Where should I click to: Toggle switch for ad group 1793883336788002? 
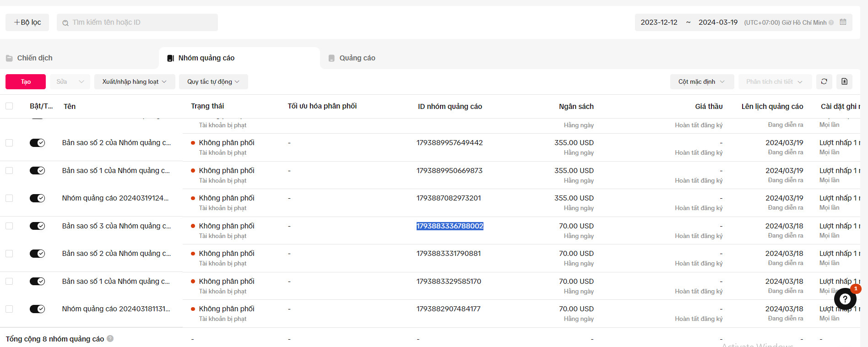tap(37, 226)
